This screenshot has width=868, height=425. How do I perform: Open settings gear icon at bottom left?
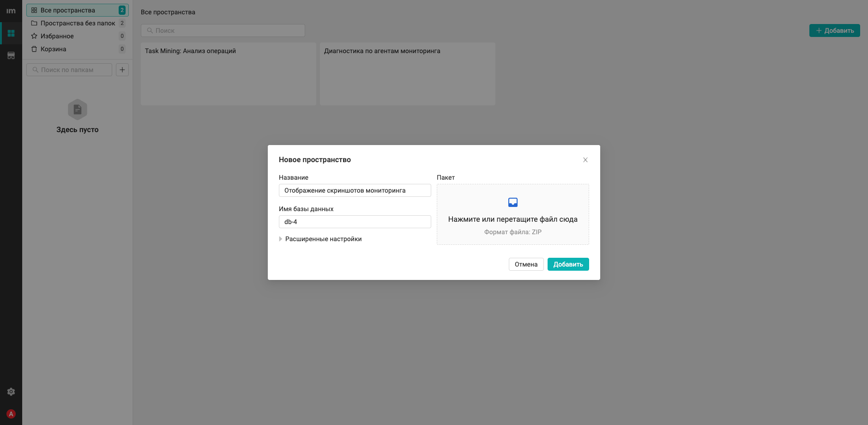click(x=11, y=392)
